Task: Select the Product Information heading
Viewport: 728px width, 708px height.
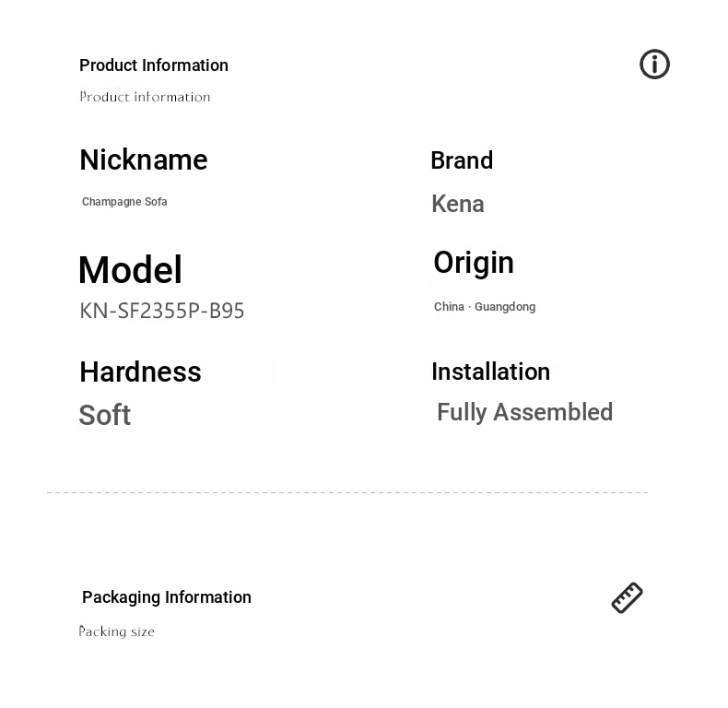Action: 154,65
